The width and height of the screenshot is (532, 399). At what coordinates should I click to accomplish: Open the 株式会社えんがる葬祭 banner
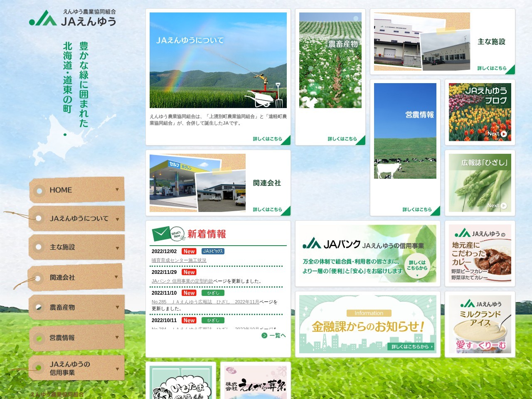[256, 382]
